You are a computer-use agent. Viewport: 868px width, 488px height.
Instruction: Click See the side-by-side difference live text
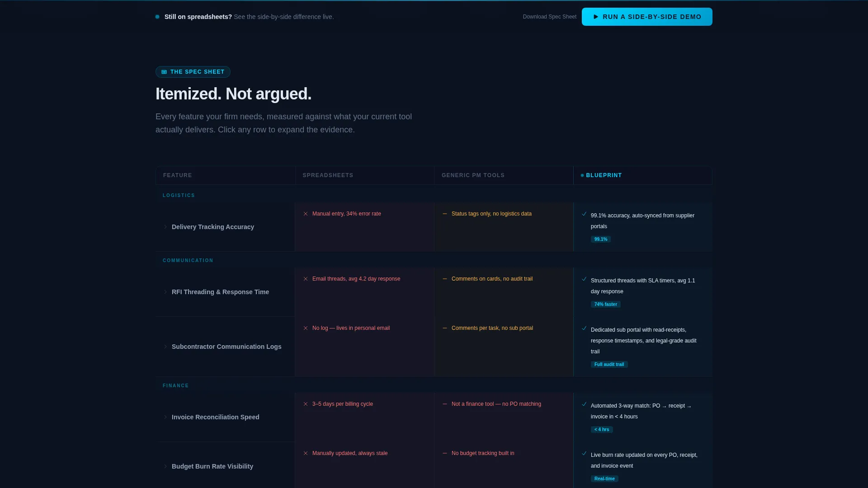point(283,17)
